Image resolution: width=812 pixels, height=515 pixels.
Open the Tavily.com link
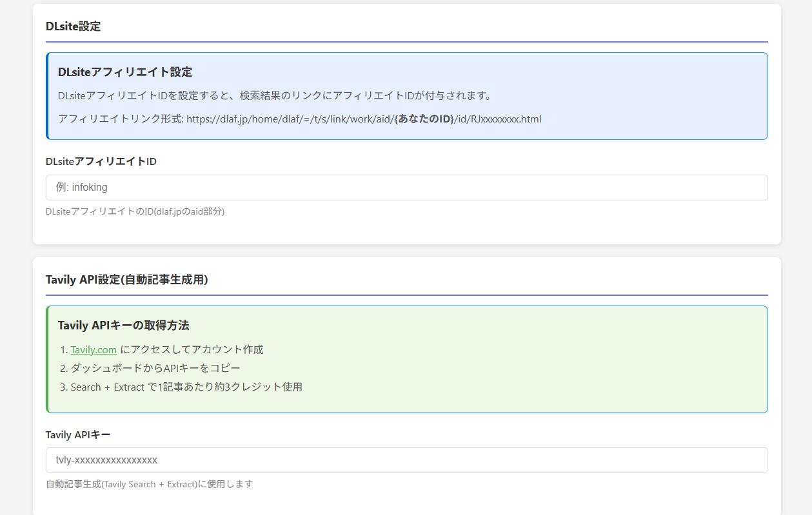(94, 349)
